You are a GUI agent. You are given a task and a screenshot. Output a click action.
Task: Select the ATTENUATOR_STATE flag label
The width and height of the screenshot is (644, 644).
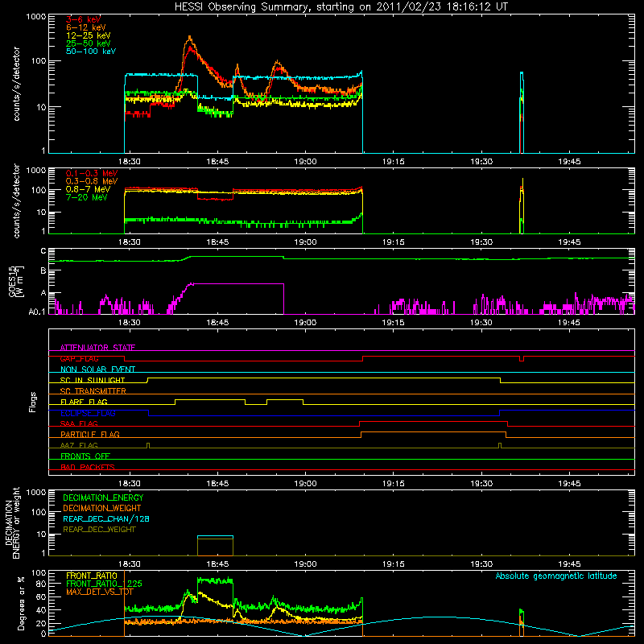(97, 348)
